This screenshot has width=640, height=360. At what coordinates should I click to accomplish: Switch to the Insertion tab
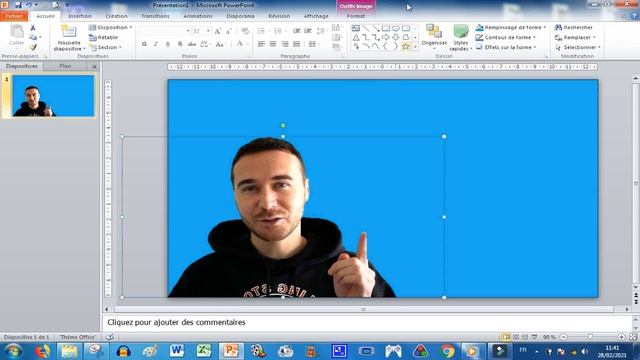click(80, 16)
